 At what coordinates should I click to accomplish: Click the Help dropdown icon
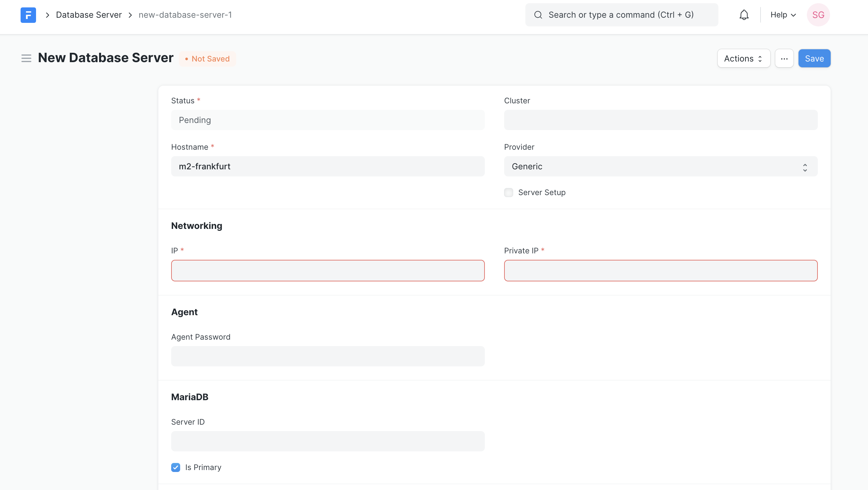793,14
